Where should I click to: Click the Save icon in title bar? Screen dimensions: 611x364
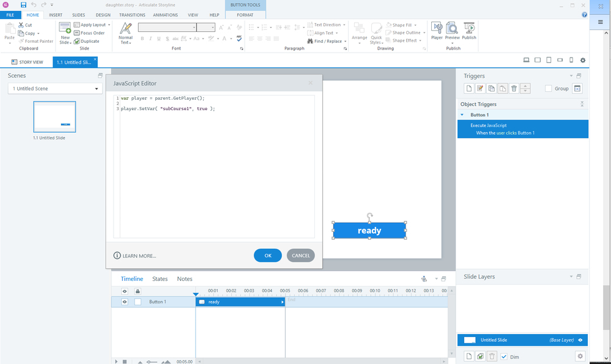[x=23, y=5]
